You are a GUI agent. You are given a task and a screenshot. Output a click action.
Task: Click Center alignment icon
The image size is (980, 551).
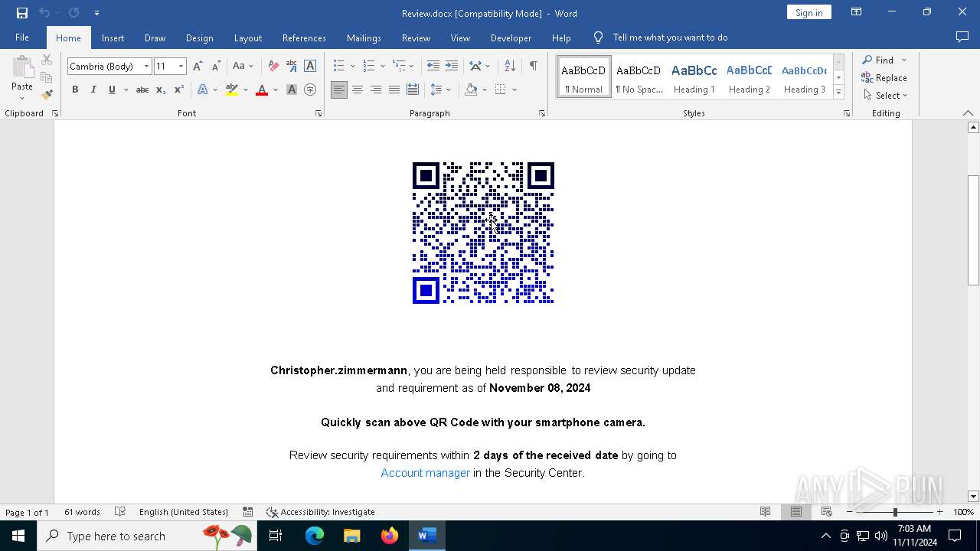[x=358, y=90]
